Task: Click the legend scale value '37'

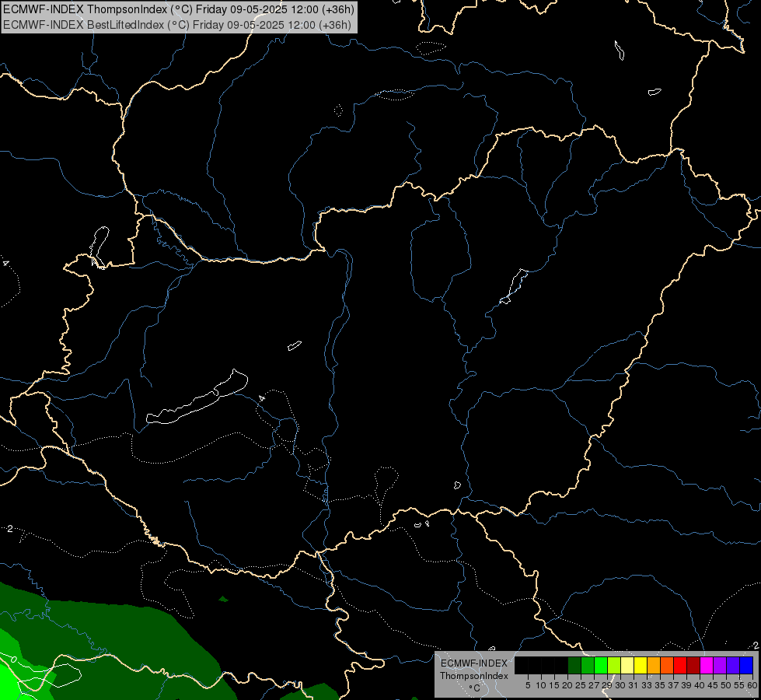Action: pos(674,685)
